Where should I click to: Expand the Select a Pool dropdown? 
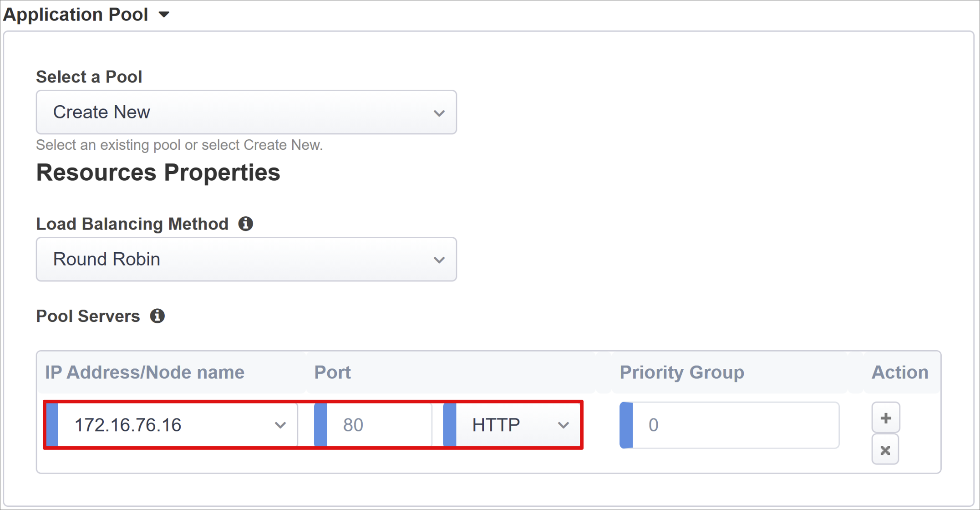[x=248, y=112]
